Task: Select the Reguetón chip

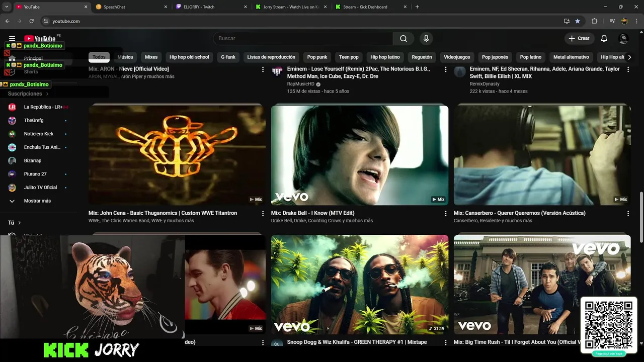Action: coord(422,57)
